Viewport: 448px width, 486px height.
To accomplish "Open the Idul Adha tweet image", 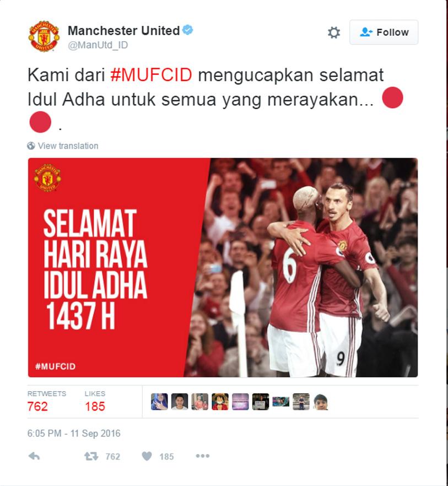I will pyautogui.click(x=223, y=267).
